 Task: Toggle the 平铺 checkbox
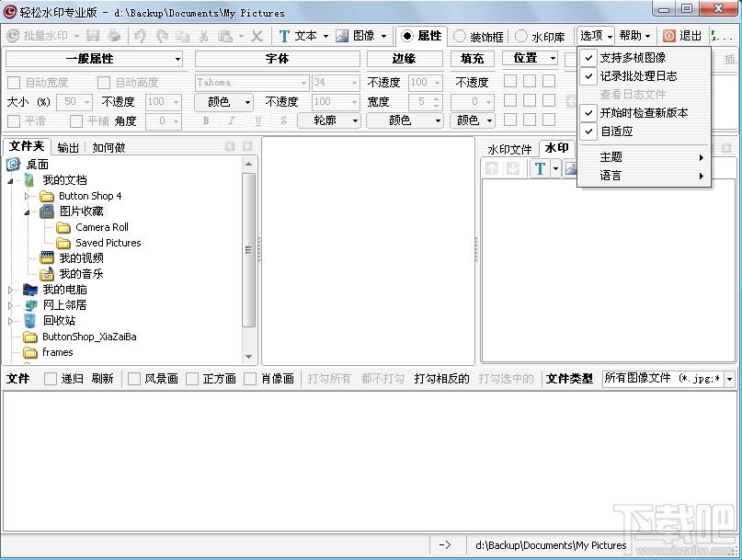click(x=76, y=121)
